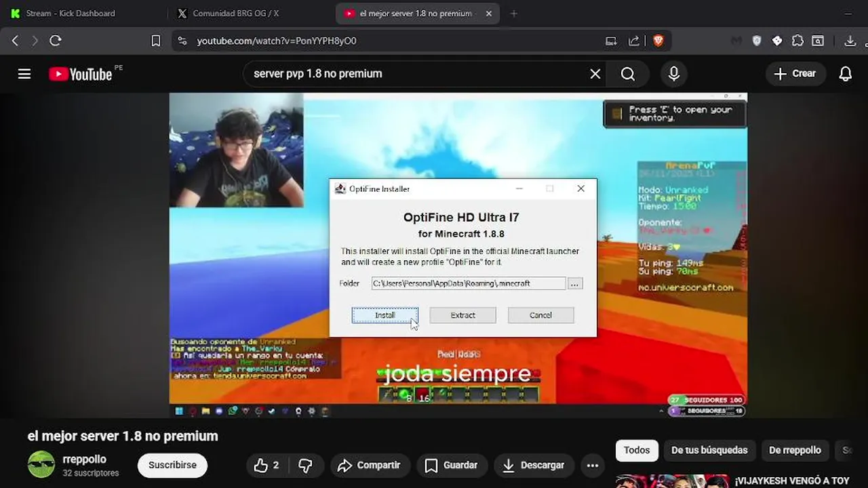Open Brave Shields lion icon
The height and width of the screenshot is (488, 868).
pos(658,41)
